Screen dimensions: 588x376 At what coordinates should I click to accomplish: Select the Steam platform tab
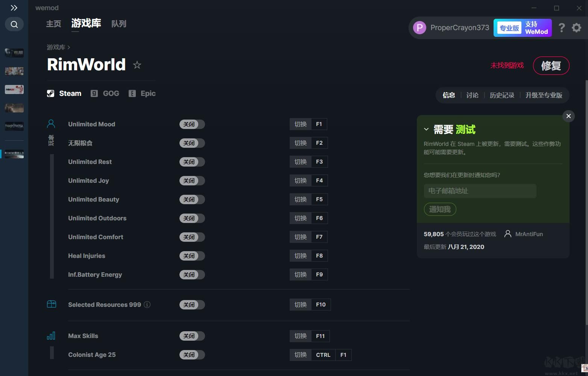(x=64, y=94)
